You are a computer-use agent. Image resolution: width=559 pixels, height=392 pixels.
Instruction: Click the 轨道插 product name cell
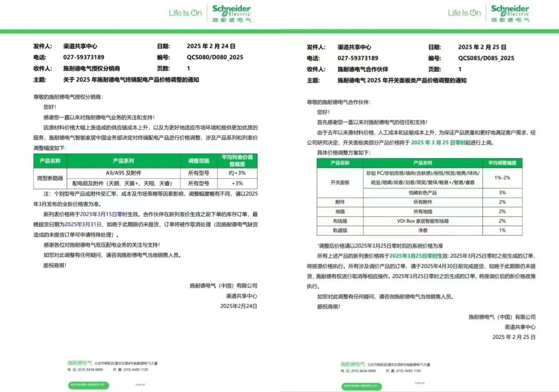(x=340, y=230)
